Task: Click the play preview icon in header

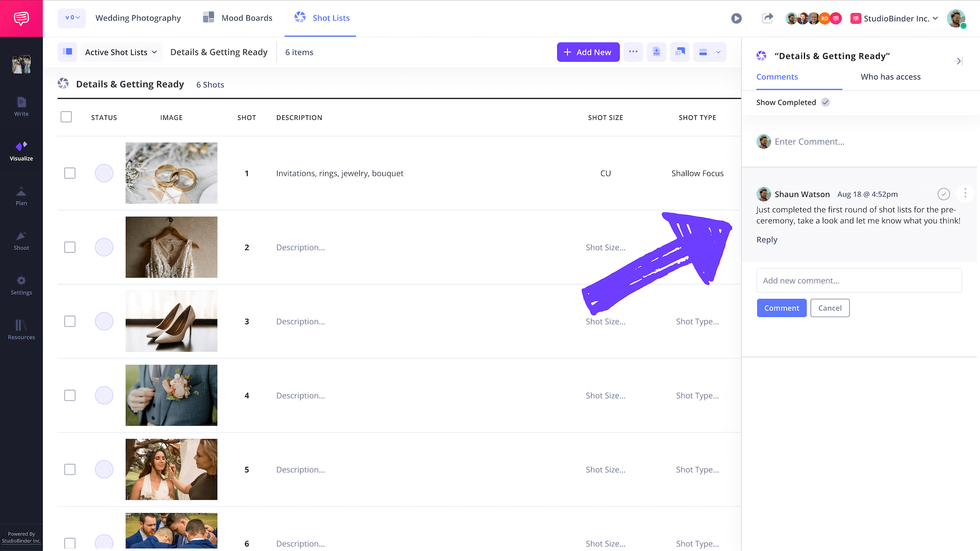Action: click(x=736, y=18)
